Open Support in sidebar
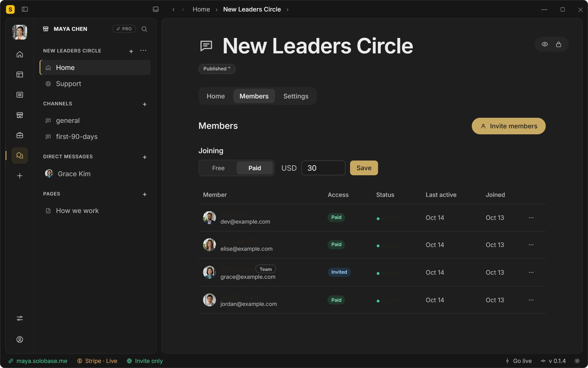The height and width of the screenshot is (368, 588). 95,84
